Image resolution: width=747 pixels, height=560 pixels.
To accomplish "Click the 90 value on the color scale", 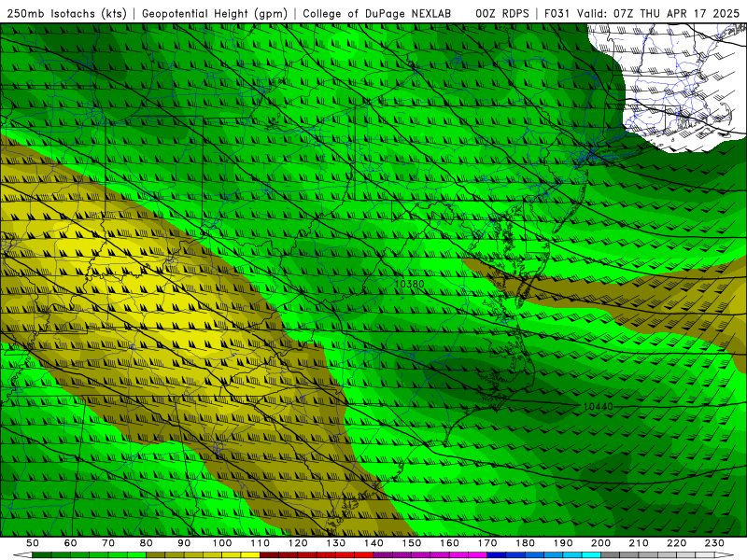I will tap(184, 543).
